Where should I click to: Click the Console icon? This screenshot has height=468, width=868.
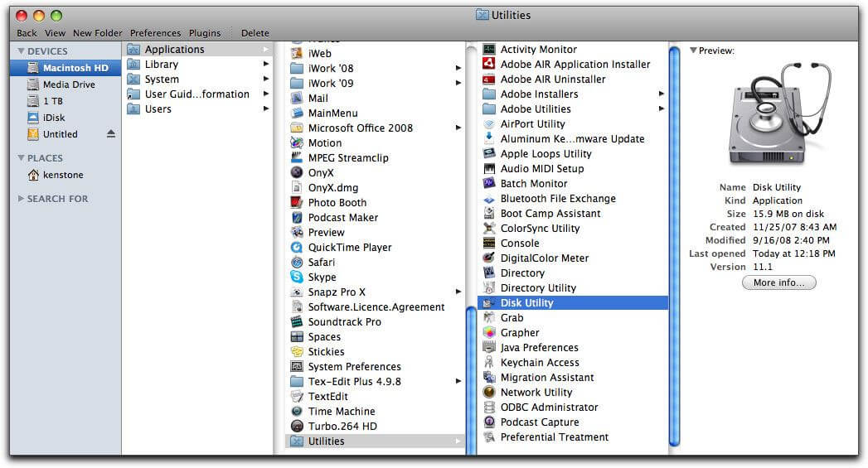[x=489, y=244]
